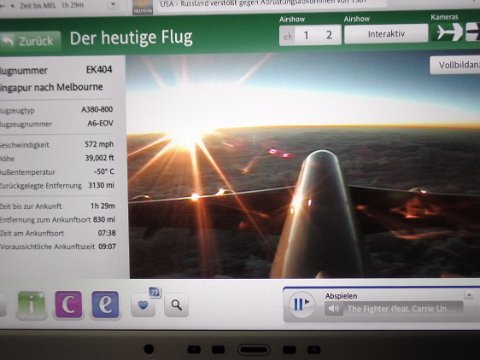Screen dimensions: 480x360
Task: Expand the media player panel arrow
Action: click(x=469, y=295)
